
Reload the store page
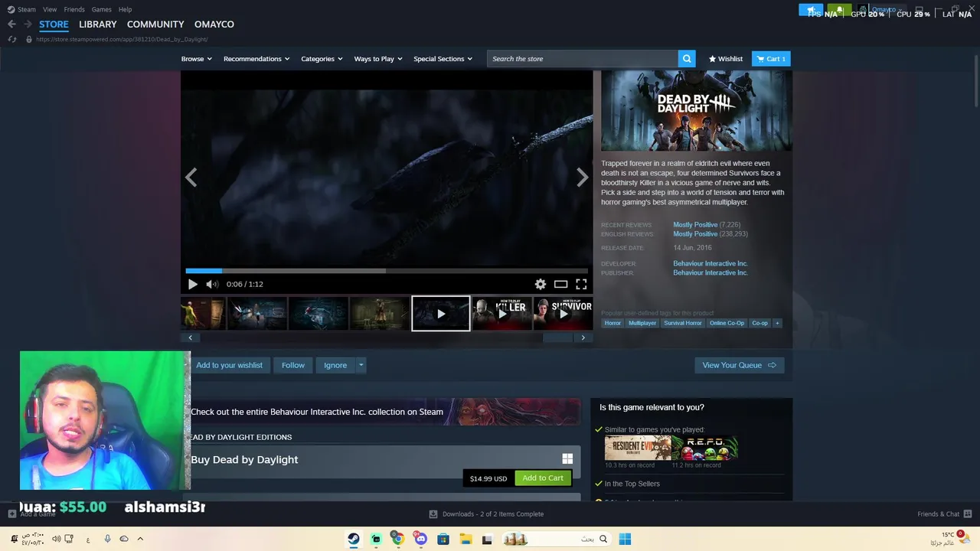pos(11,39)
